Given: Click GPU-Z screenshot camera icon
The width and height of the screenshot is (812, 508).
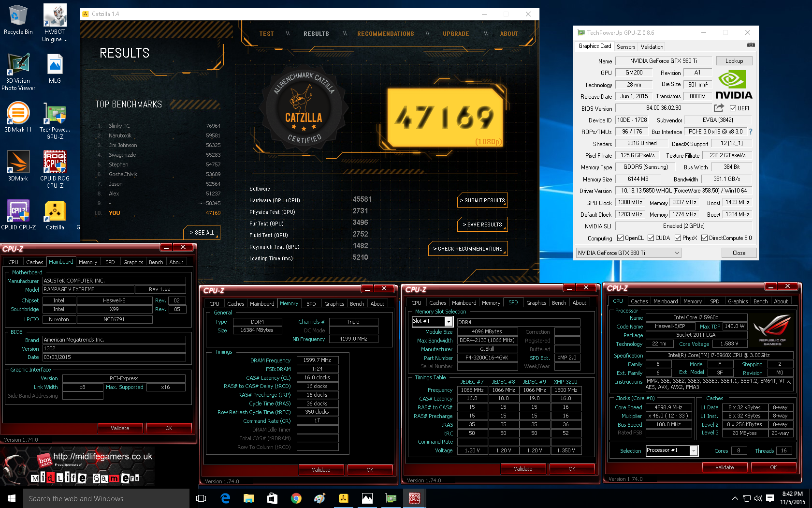Looking at the screenshot, I should click(751, 45).
